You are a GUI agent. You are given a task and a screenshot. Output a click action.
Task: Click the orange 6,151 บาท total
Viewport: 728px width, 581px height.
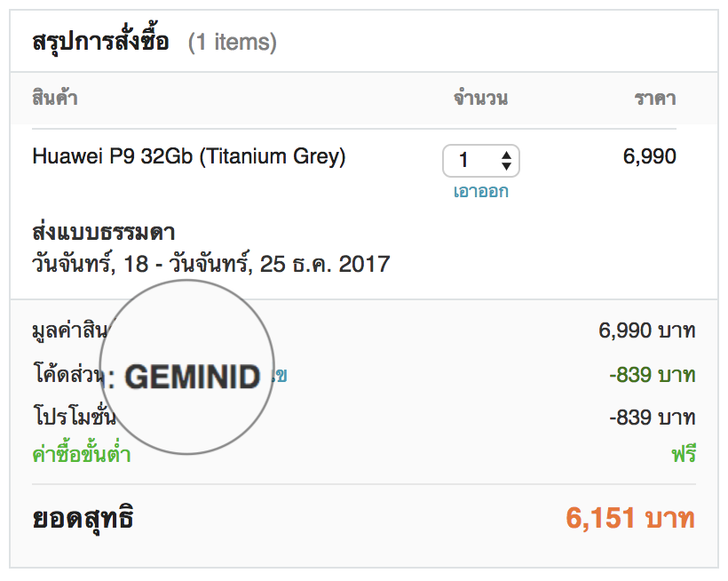629,517
